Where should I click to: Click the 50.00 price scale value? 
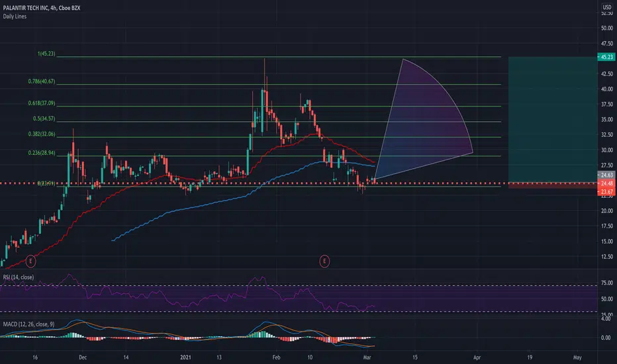[x=607, y=28]
